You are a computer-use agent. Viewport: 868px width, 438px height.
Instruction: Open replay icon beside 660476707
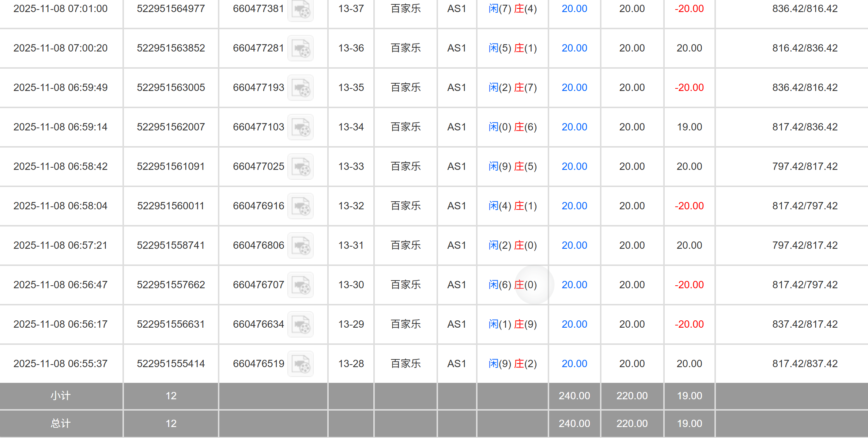click(301, 285)
